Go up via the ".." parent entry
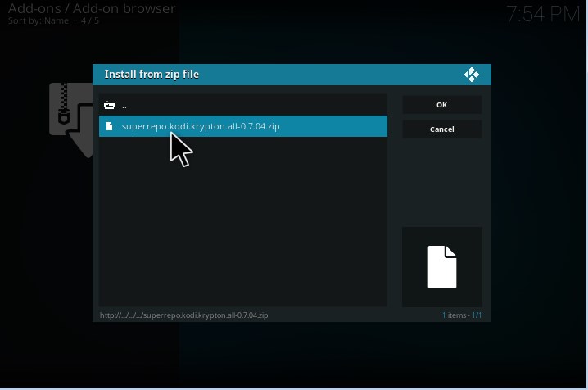The image size is (588, 390). pos(124,106)
